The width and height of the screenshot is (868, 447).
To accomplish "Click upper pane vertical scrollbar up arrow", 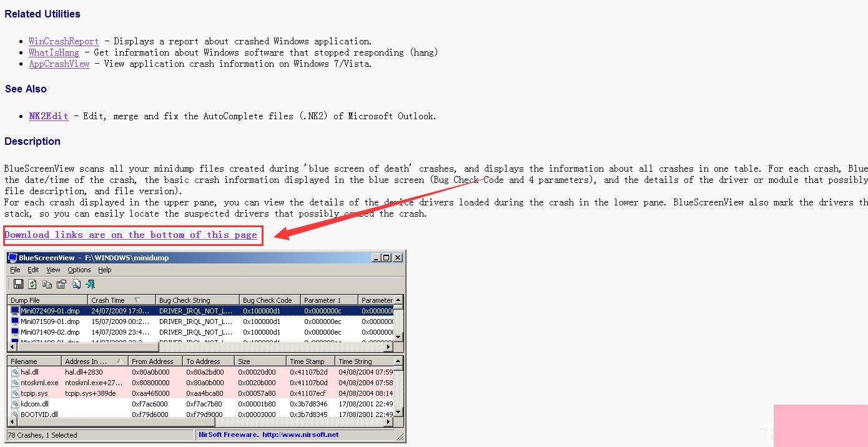I will click(x=398, y=300).
